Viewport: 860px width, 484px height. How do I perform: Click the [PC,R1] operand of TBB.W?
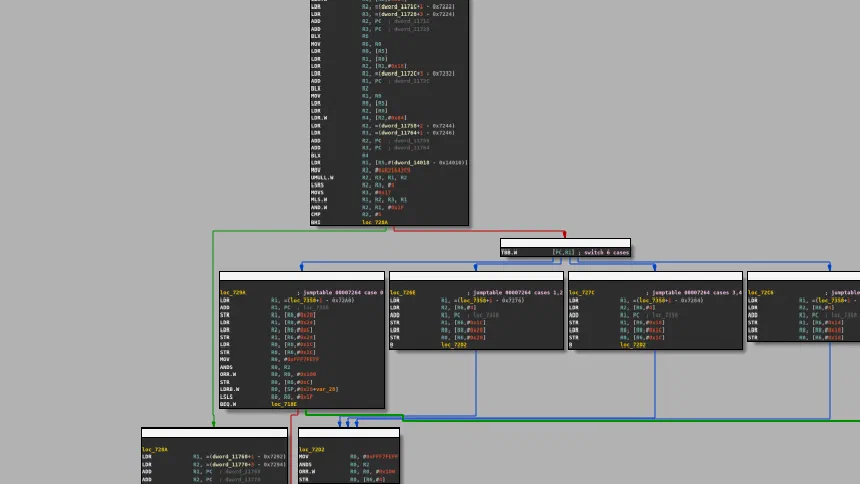coord(563,252)
